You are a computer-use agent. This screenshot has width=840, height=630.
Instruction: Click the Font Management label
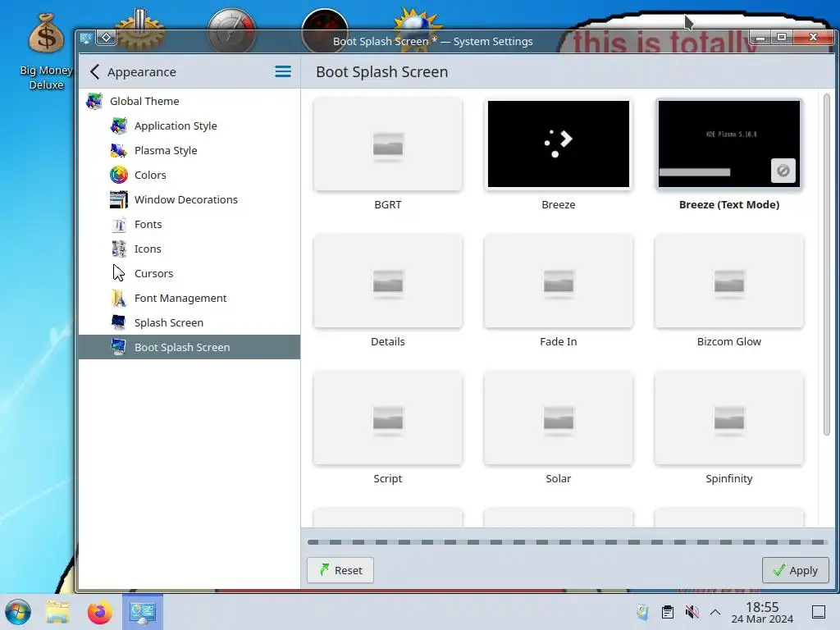[180, 299]
